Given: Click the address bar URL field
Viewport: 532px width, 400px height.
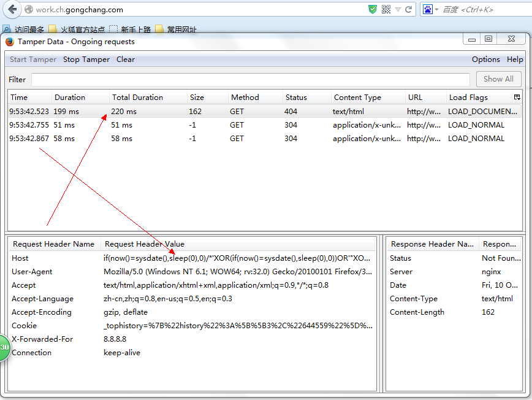Looking at the screenshot, I should (197, 9).
